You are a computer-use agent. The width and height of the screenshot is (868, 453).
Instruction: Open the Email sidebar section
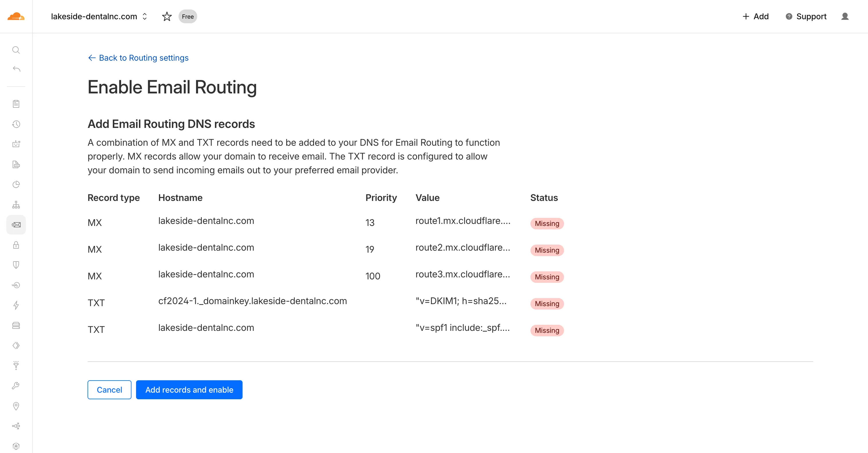16,225
